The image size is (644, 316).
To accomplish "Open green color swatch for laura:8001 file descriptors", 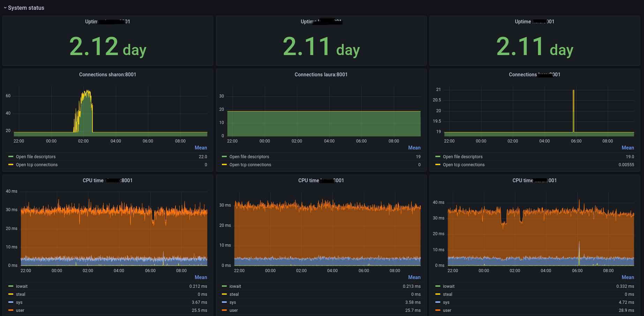I will [x=224, y=157].
